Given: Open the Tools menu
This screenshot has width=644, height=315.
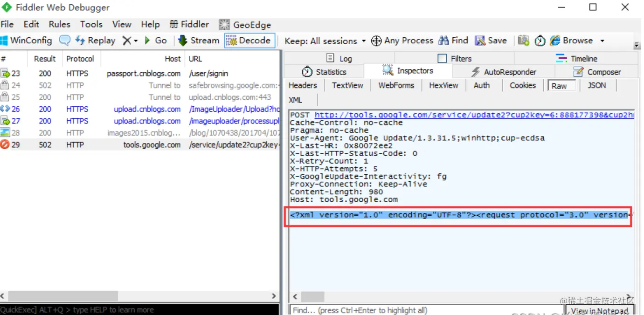Looking at the screenshot, I should (x=91, y=24).
